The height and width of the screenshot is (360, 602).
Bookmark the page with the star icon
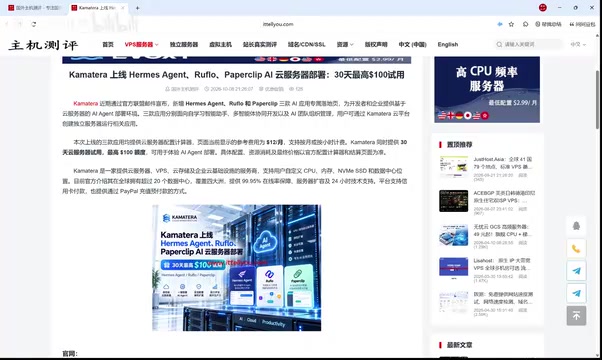coord(511,24)
